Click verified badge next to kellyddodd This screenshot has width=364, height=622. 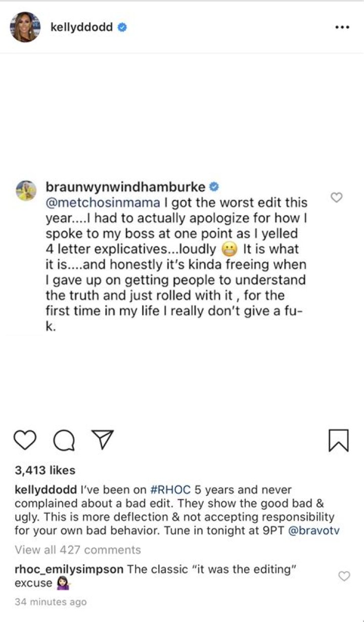(x=122, y=27)
